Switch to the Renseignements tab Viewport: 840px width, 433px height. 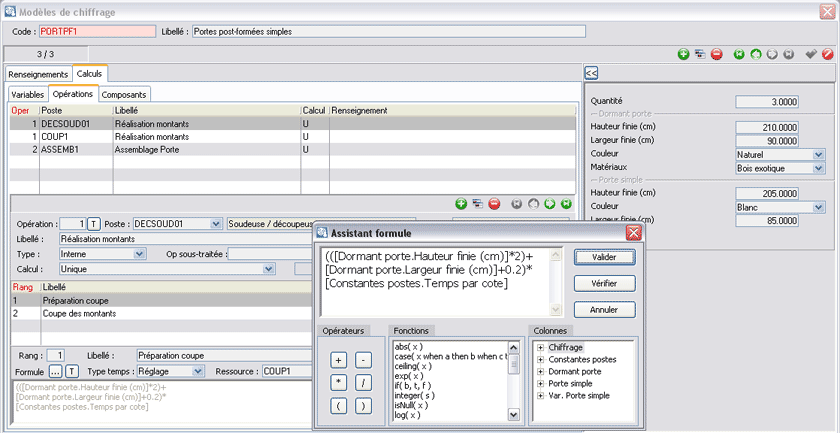[x=39, y=74]
